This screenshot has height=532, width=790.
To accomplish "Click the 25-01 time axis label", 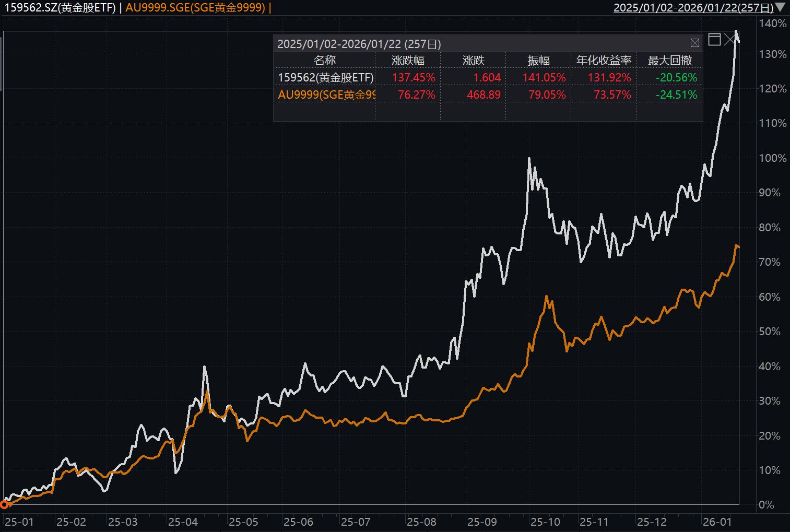I will (19, 522).
